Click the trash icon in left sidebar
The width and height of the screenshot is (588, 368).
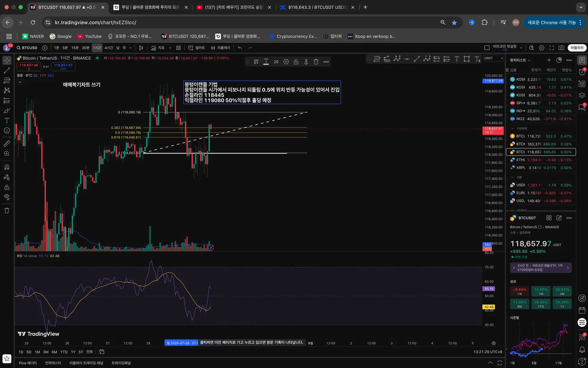click(x=7, y=210)
